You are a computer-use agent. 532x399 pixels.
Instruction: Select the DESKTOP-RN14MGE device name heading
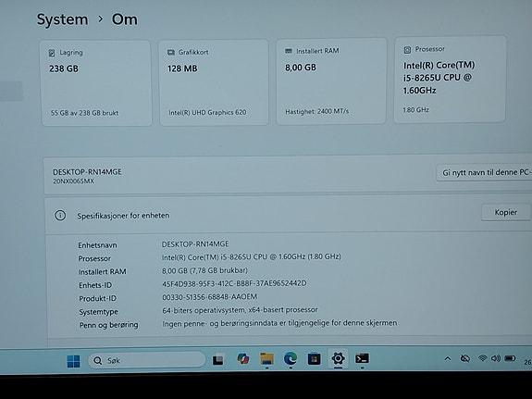[87, 172]
